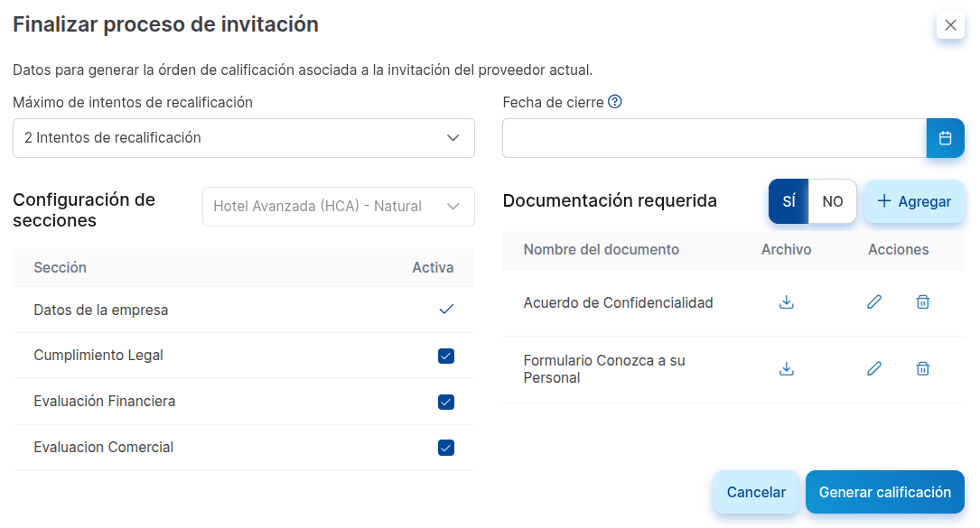Download the Acuerdo de Confidencialidad file

786,301
